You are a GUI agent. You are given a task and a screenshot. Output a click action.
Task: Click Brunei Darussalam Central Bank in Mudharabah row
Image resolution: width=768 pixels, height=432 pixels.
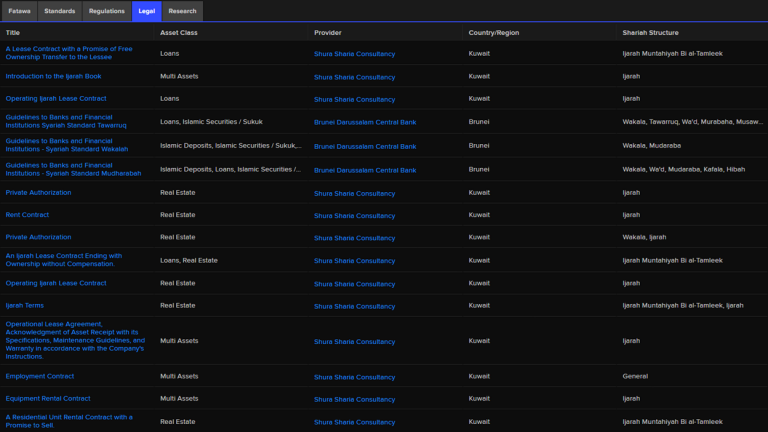[365, 170]
